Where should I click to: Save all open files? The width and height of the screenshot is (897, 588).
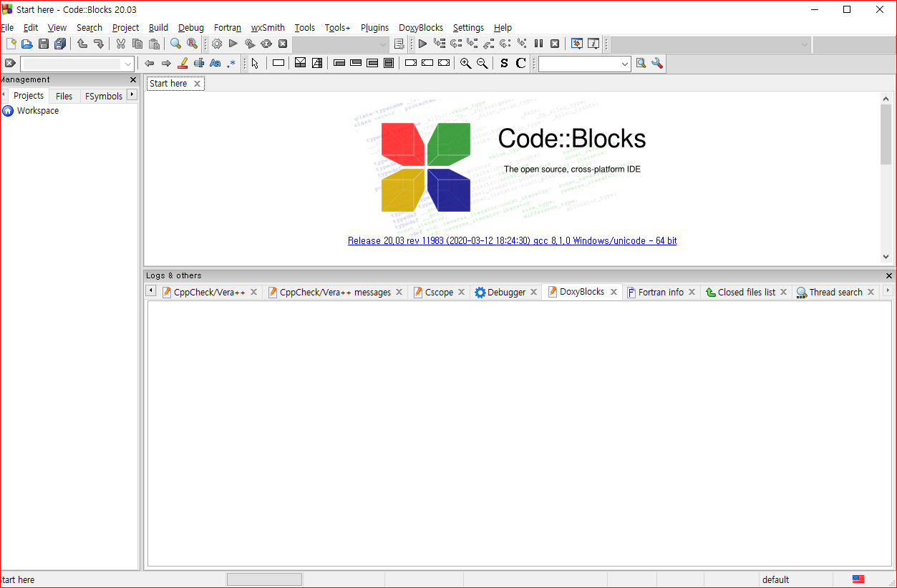point(60,44)
